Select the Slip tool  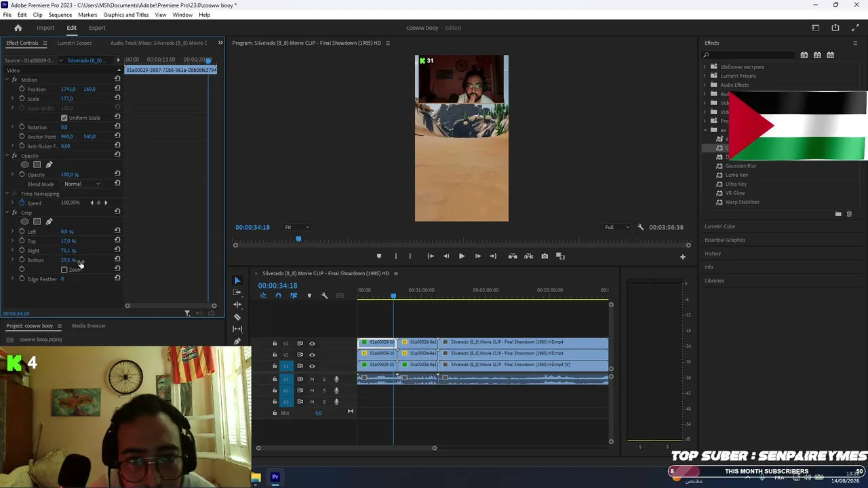[237, 329]
